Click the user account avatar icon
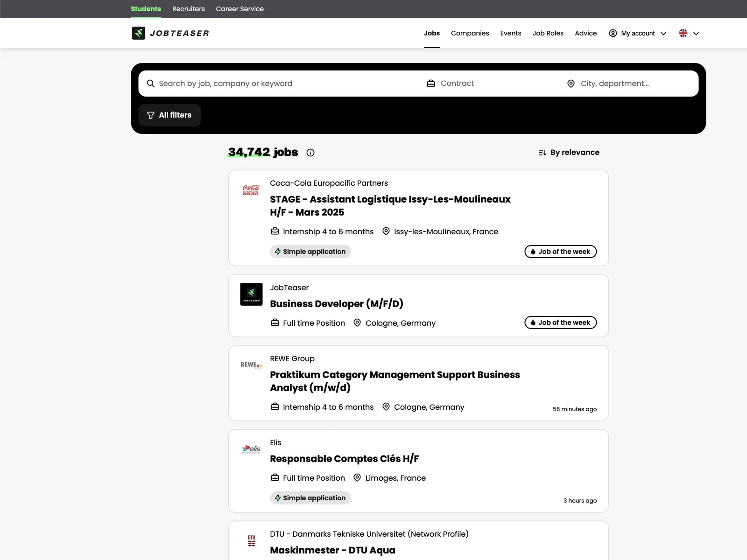 (613, 33)
